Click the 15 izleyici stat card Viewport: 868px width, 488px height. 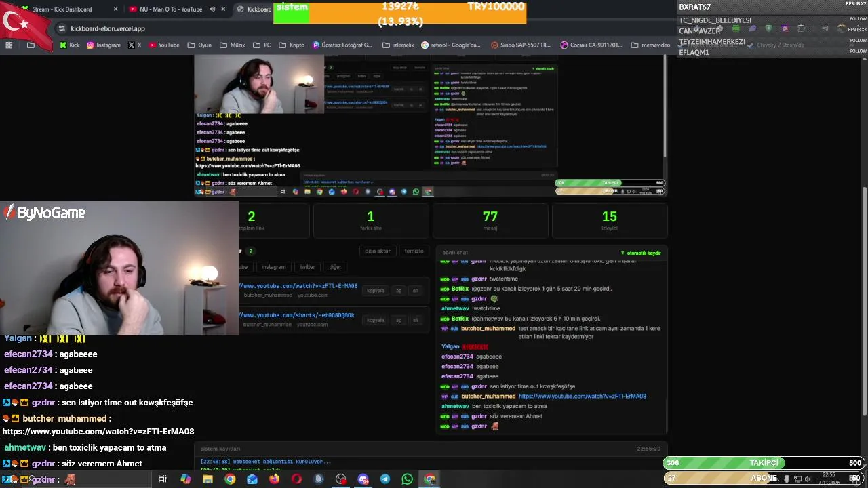[609, 220]
